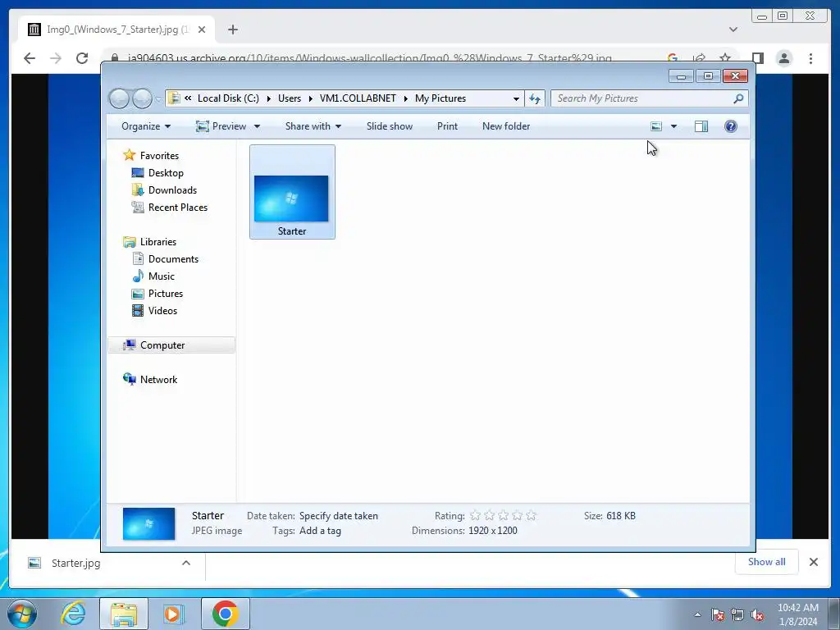840x630 pixels.
Task: Rate the image three stars
Action: point(503,515)
